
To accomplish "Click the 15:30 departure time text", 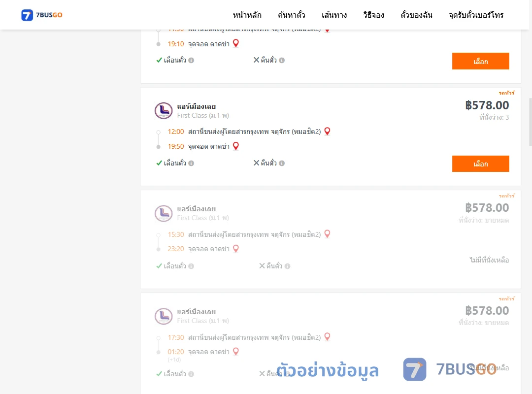I will coord(176,234).
